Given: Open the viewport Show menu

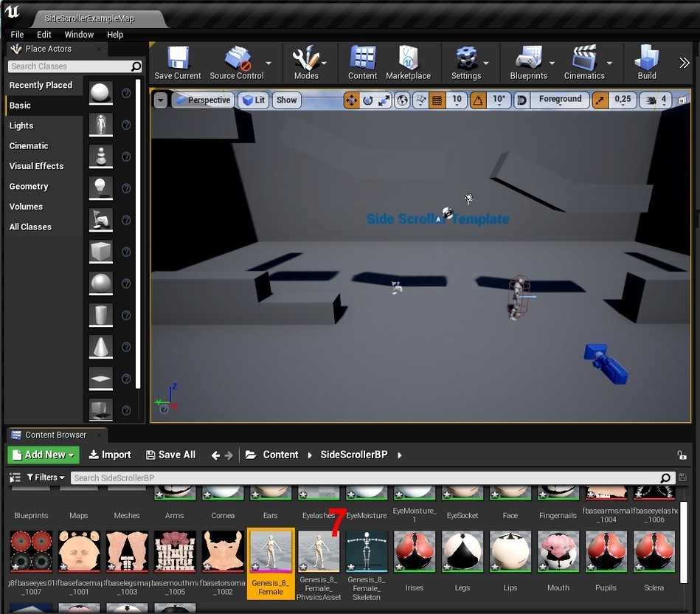Looking at the screenshot, I should [x=287, y=100].
